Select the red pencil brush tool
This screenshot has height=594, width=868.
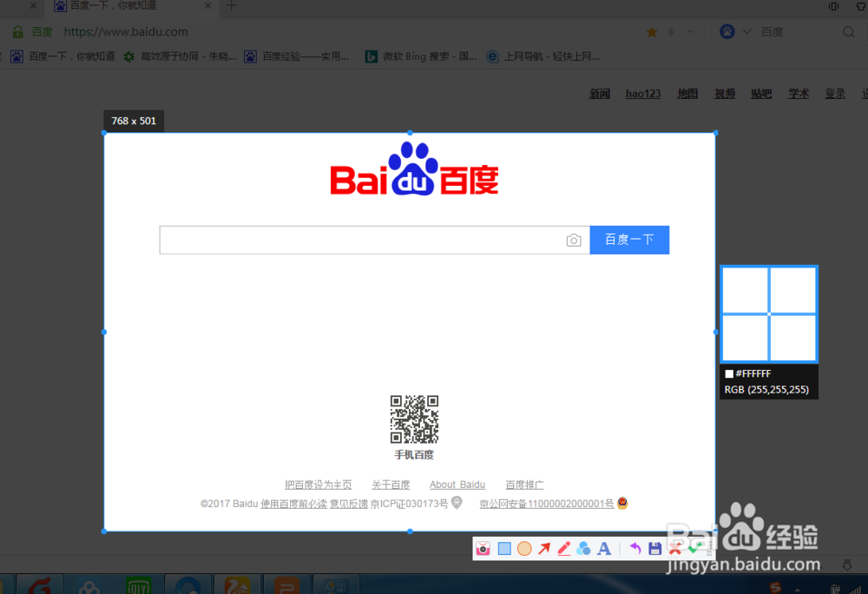564,549
